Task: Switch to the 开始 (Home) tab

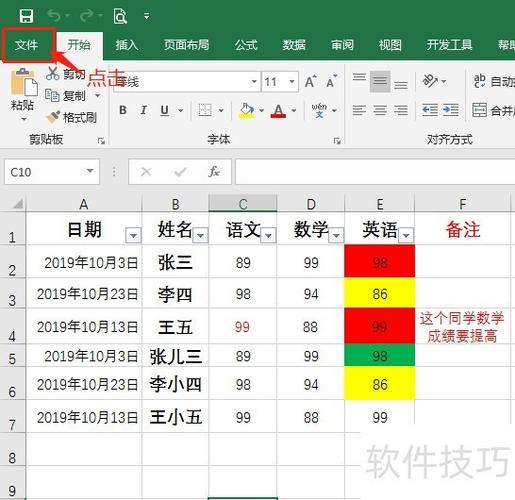Action: click(x=79, y=45)
